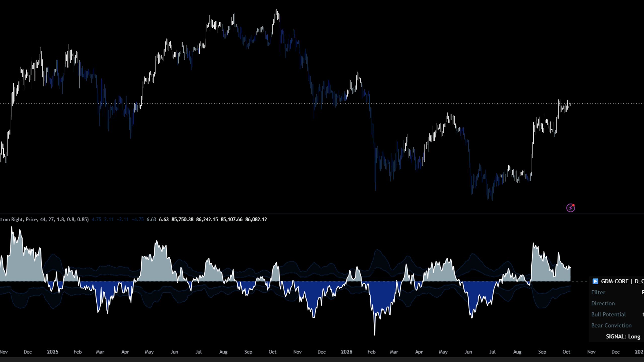
Task: Click the blue play icon beside GDM-CORE
Action: pyautogui.click(x=595, y=281)
